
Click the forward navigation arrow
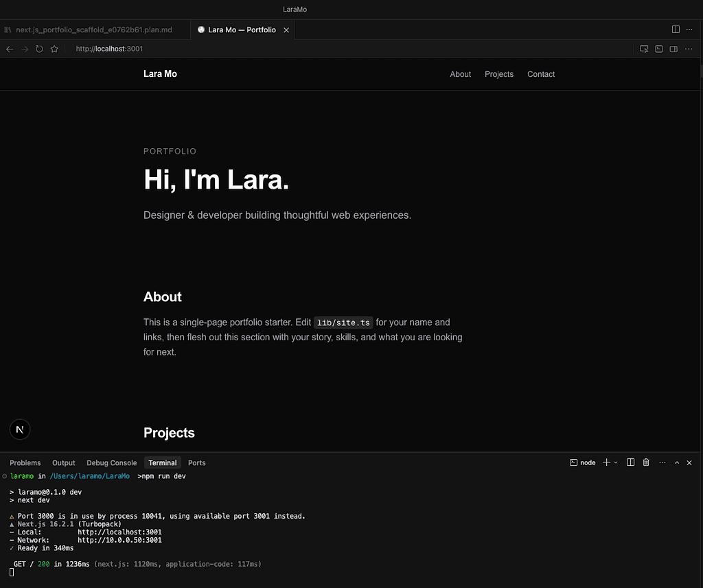[x=24, y=49]
